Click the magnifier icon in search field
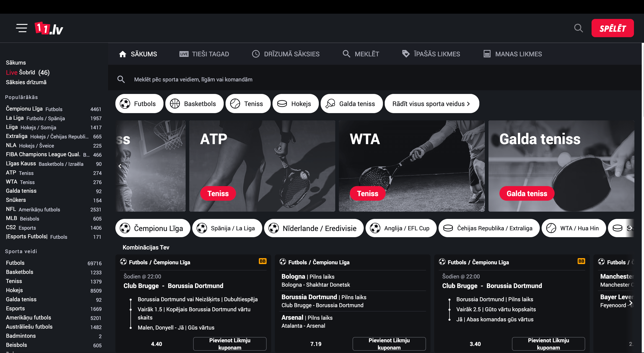This screenshot has width=644, height=353. tap(121, 80)
